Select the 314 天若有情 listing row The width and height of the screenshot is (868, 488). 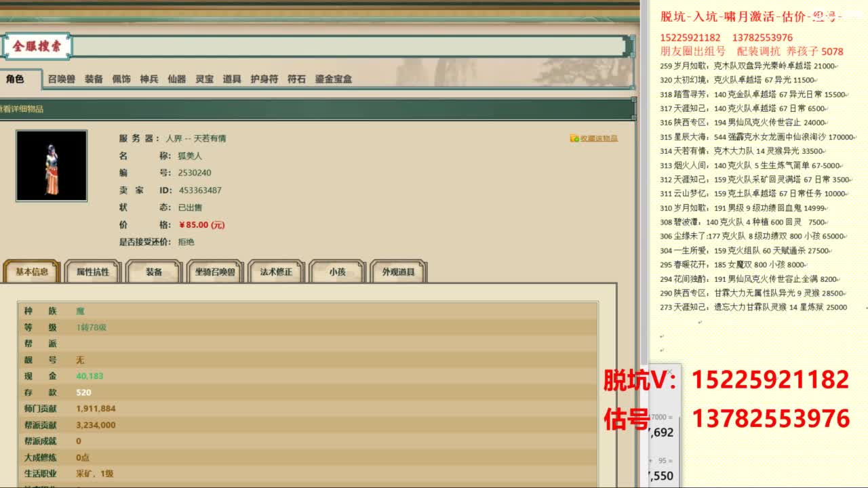(x=743, y=151)
